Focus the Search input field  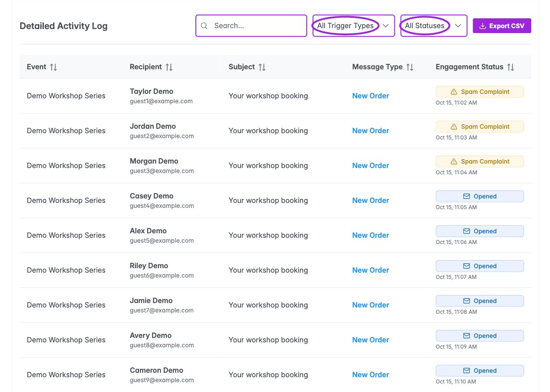click(251, 26)
